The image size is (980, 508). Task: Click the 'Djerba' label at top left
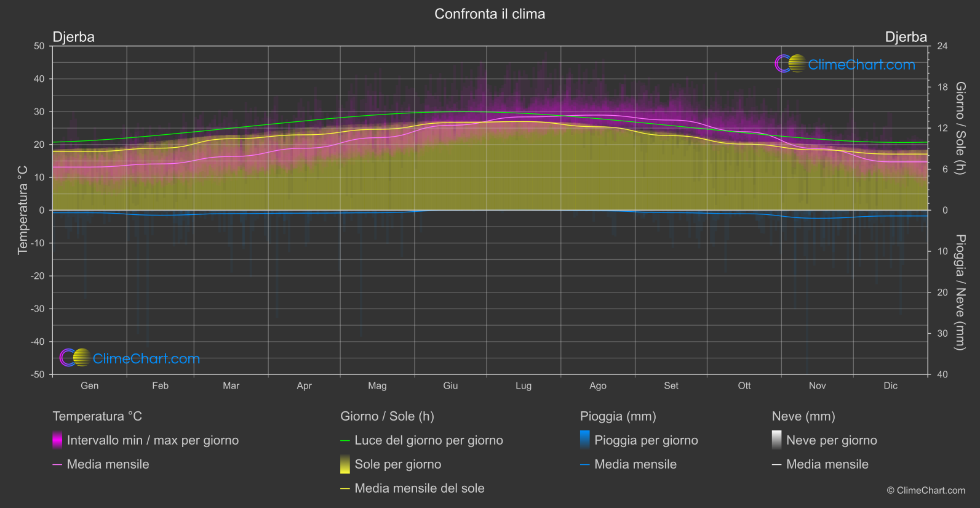[74, 37]
